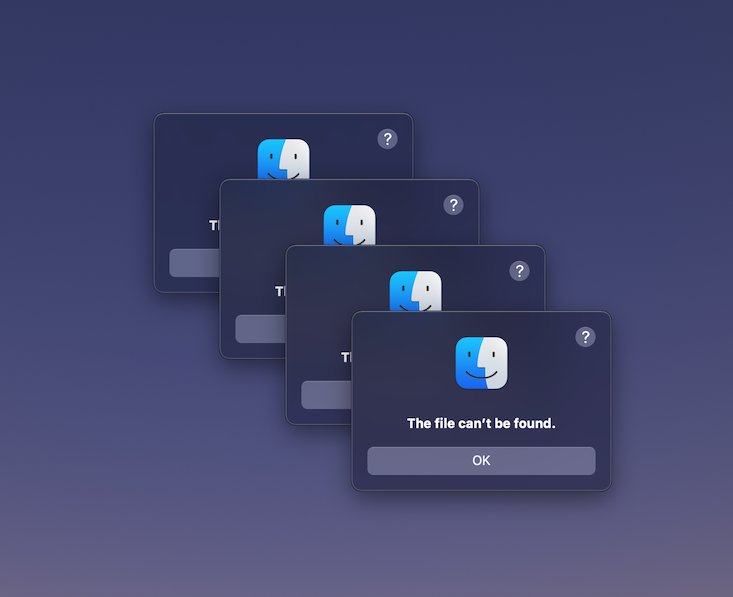Click partly hidden button in second dialog from front
This screenshot has width=733, height=597.
(x=326, y=395)
